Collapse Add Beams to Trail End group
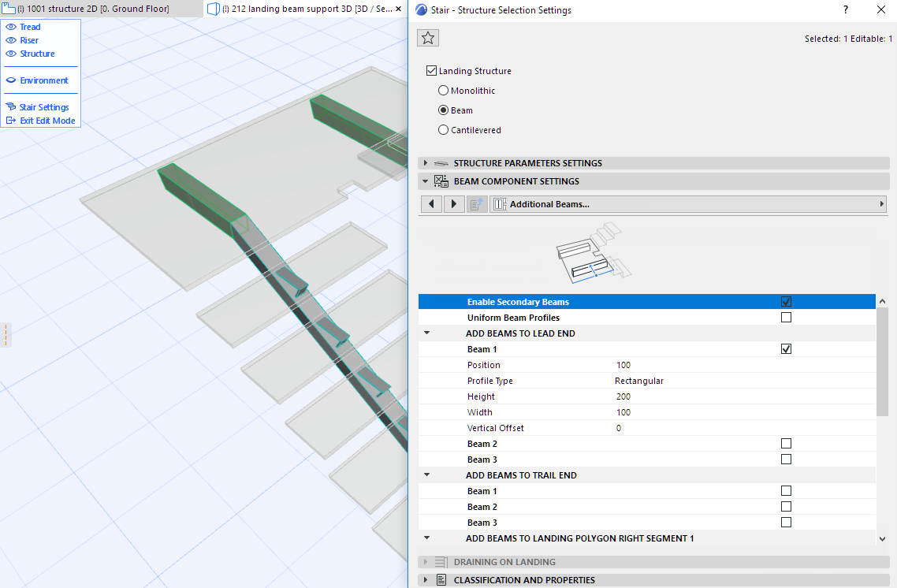The height and width of the screenshot is (588, 897). pyautogui.click(x=426, y=475)
